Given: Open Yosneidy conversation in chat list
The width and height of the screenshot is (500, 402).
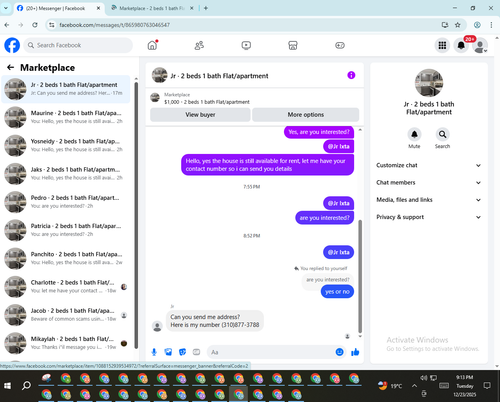Looking at the screenshot, I should (66, 146).
